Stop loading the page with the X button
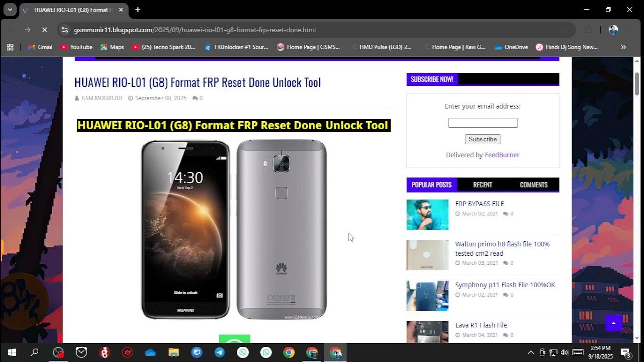The height and width of the screenshot is (362, 644). click(44, 30)
